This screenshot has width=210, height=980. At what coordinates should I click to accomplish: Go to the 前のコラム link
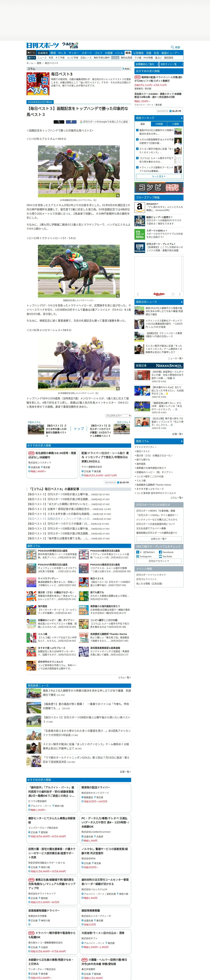[35, 422]
